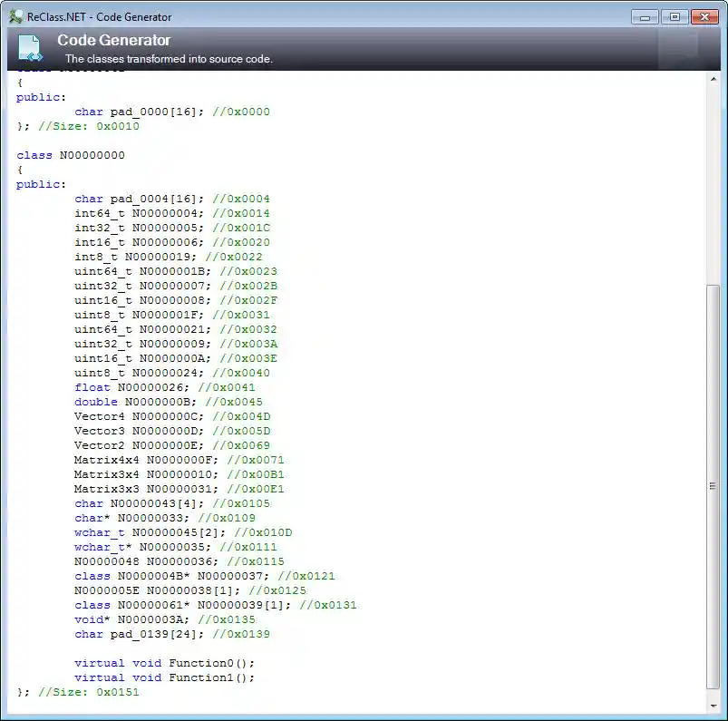Click the '//Size: 0x0151' comment
The image size is (728, 721).
[x=89, y=692]
